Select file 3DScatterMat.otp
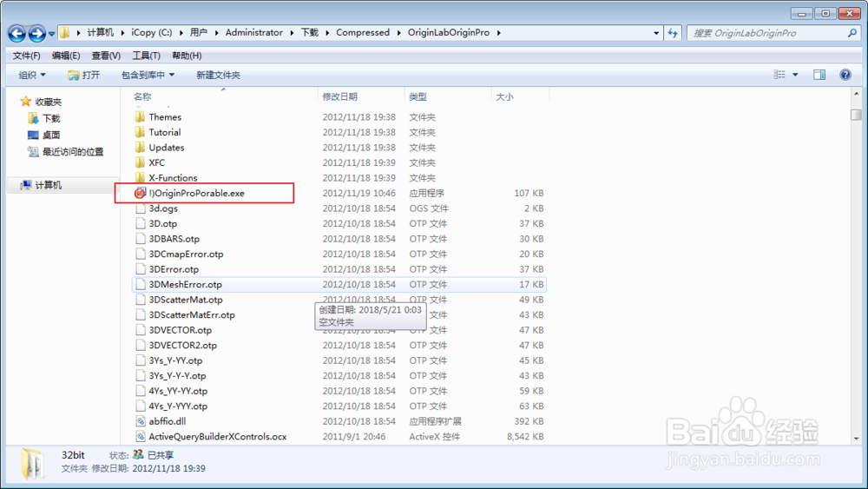 click(x=186, y=300)
